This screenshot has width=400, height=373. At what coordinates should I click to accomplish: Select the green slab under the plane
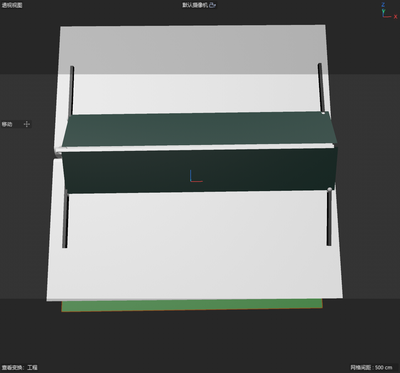click(192, 305)
